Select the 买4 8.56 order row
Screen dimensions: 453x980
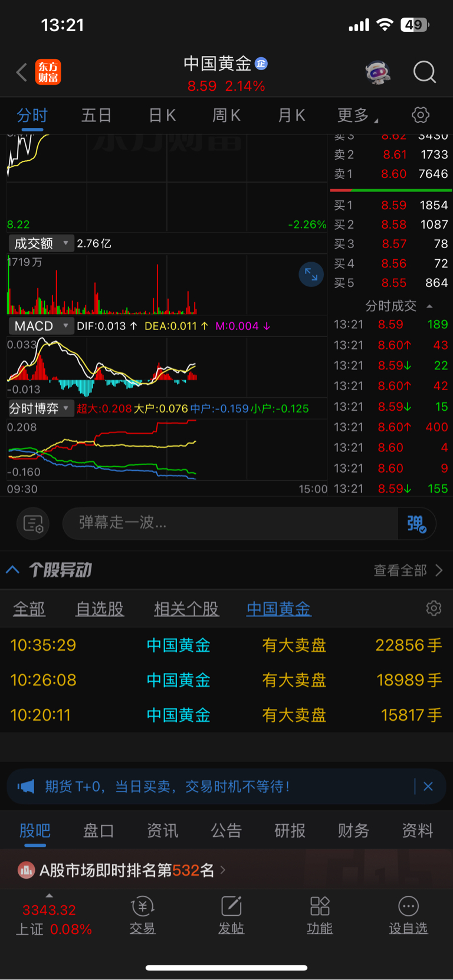(391, 263)
